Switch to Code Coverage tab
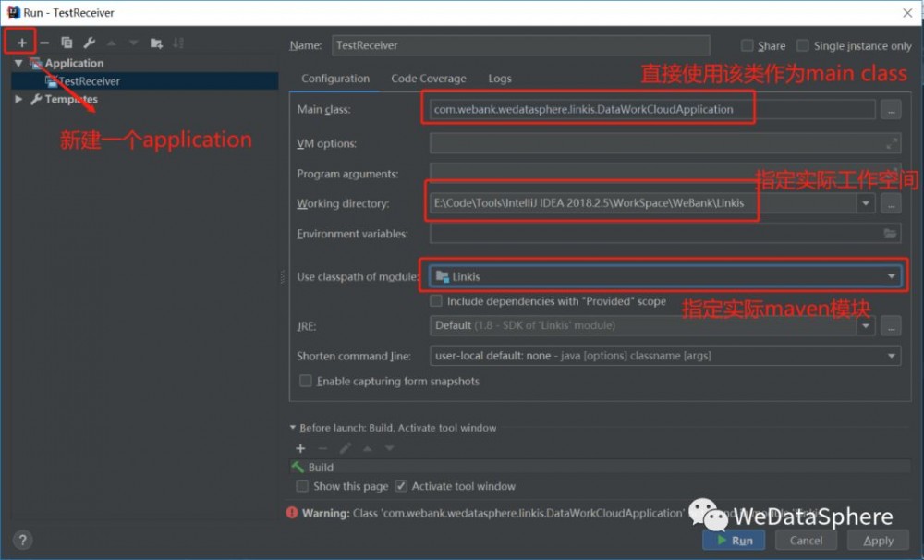 coord(429,79)
